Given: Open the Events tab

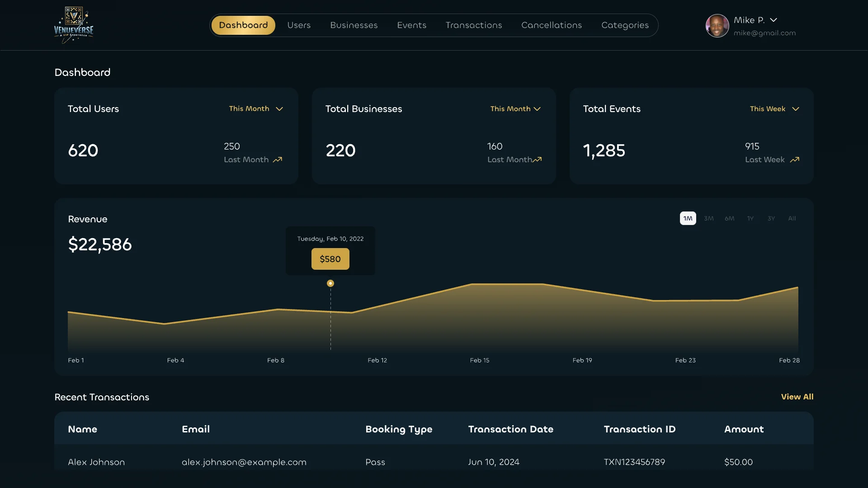Looking at the screenshot, I should tap(412, 25).
